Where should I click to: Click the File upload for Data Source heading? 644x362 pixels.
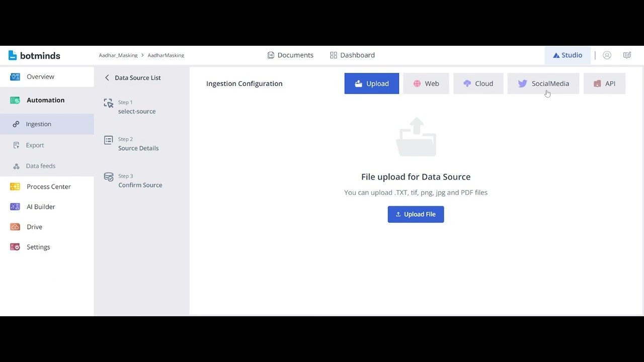[416, 177]
